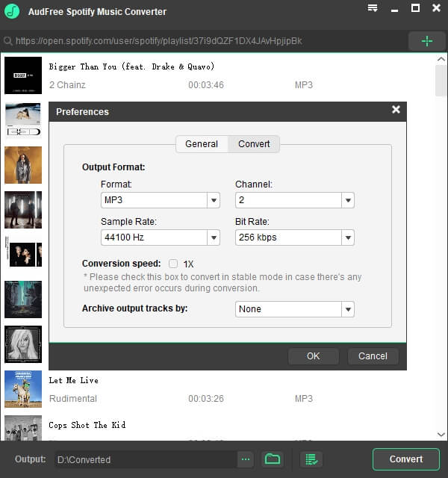Open the main menu icon in title bar
This screenshot has height=478, width=448.
373,9
